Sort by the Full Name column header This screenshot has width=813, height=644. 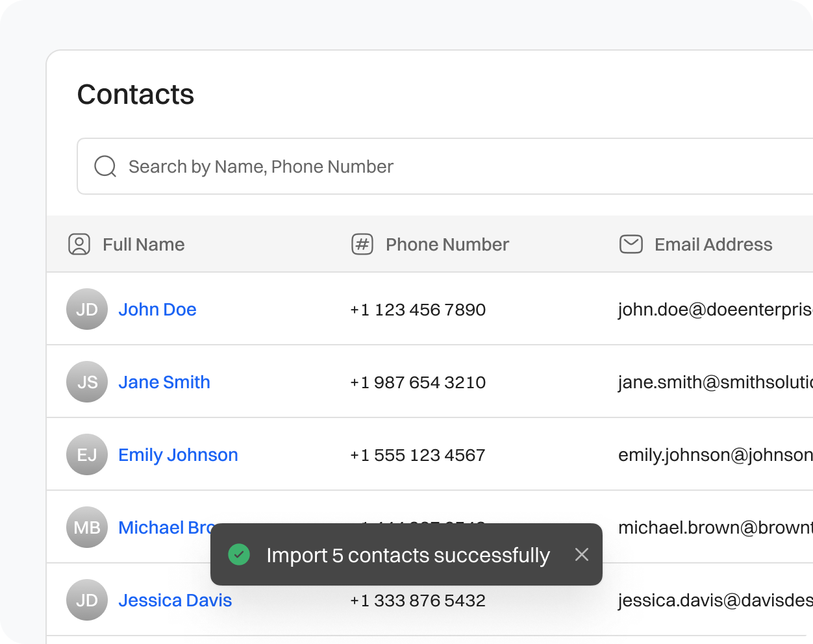144,244
